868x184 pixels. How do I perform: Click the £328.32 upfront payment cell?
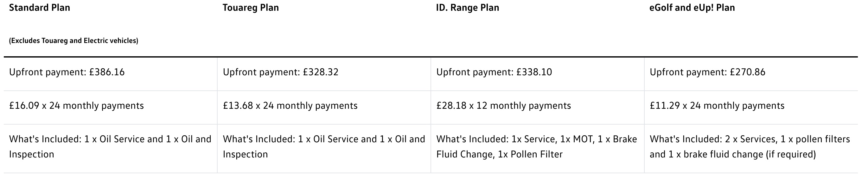324,74
